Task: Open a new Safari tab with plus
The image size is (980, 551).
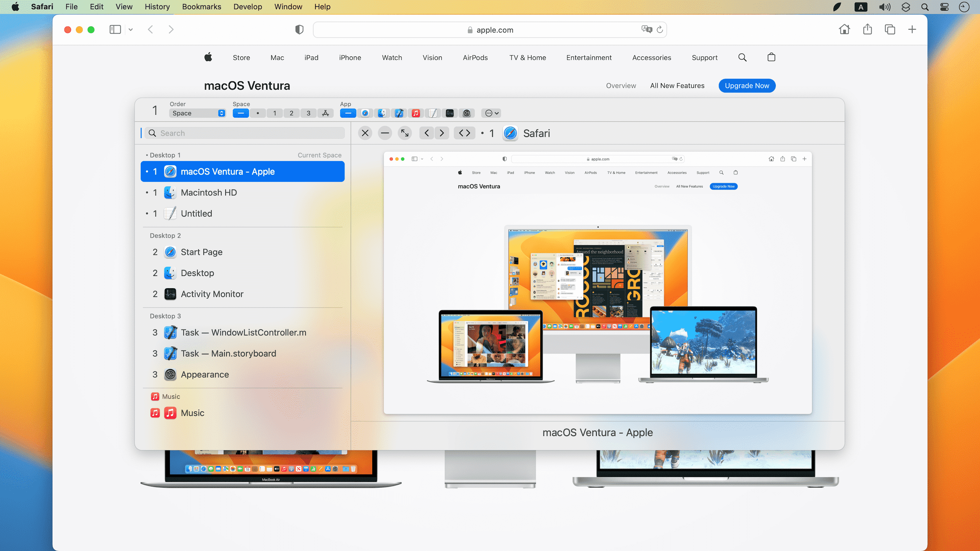Action: tap(912, 29)
